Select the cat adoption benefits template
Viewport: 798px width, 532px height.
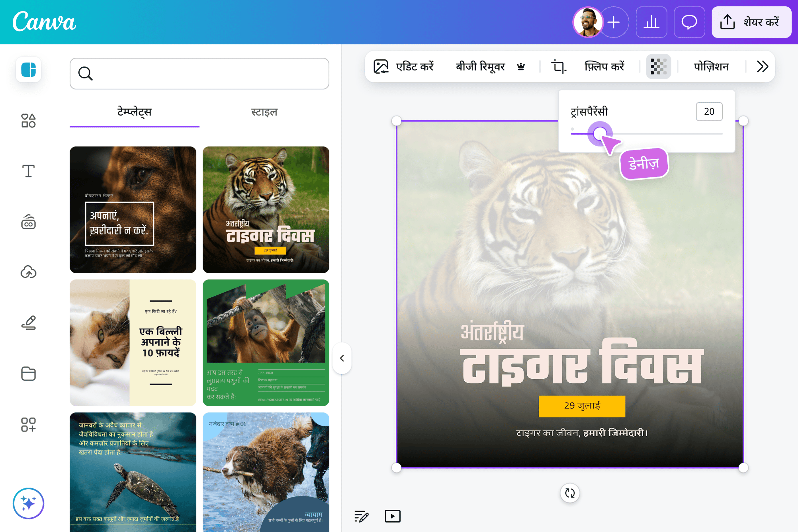[x=133, y=343]
